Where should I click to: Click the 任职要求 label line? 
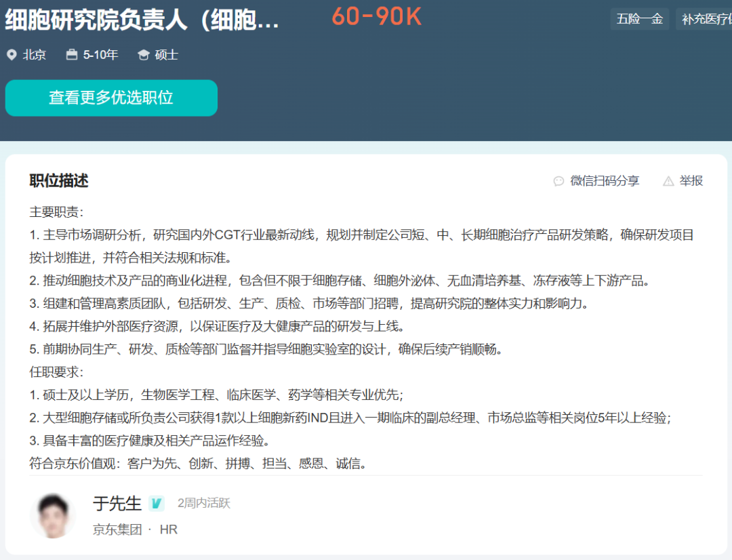coord(56,372)
